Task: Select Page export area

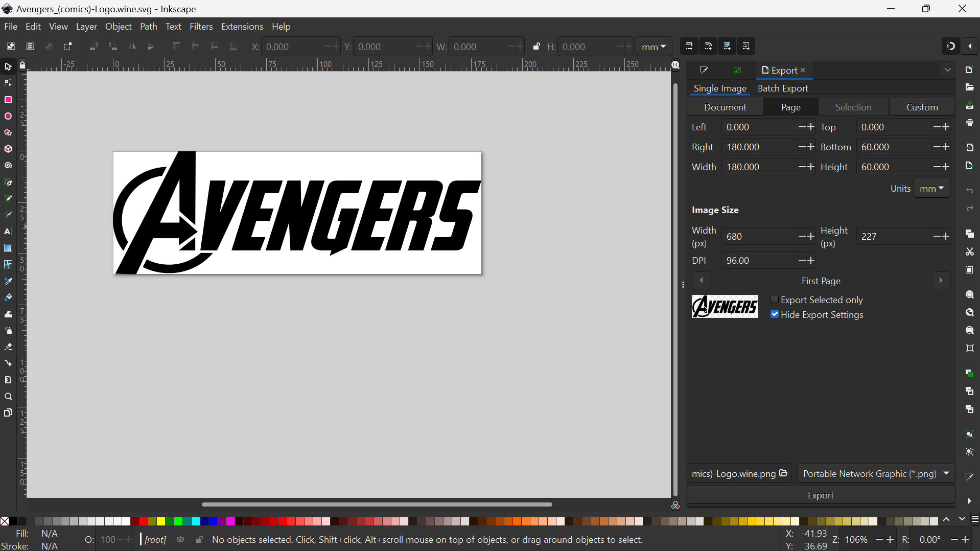Action: 791,107
